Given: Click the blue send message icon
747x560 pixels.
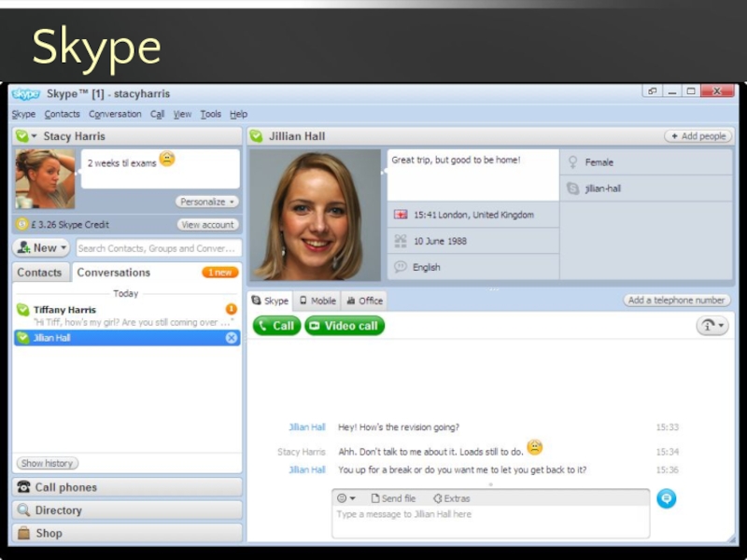Looking at the screenshot, I should pyautogui.click(x=666, y=499).
